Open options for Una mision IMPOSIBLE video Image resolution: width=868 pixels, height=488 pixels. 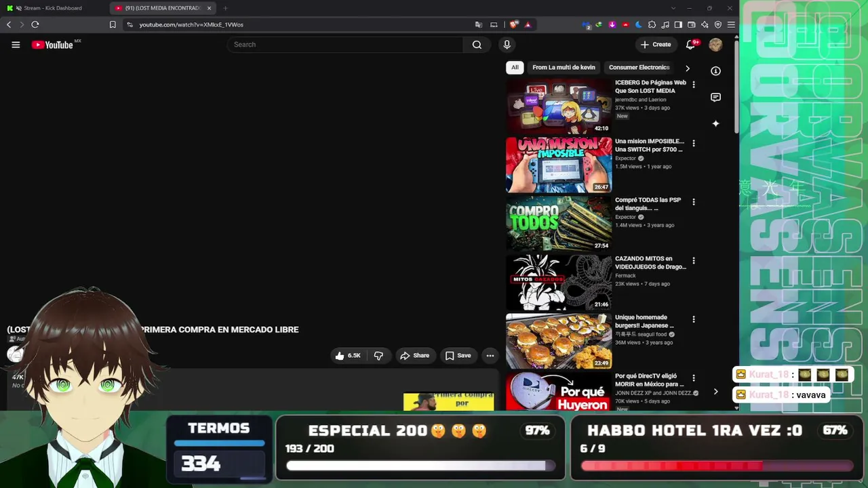(x=693, y=143)
